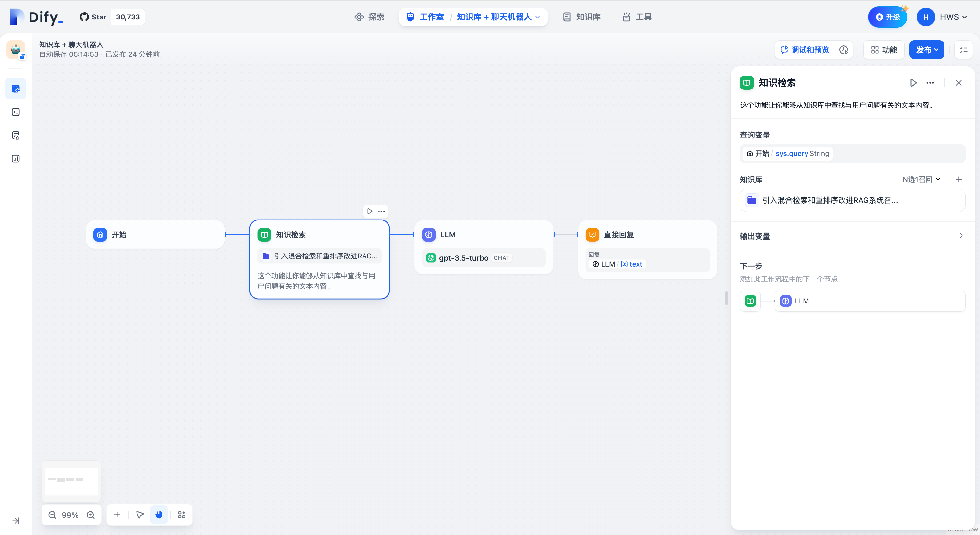This screenshot has width=980, height=535.
Task: Click the 功能 features button
Action: [x=884, y=50]
